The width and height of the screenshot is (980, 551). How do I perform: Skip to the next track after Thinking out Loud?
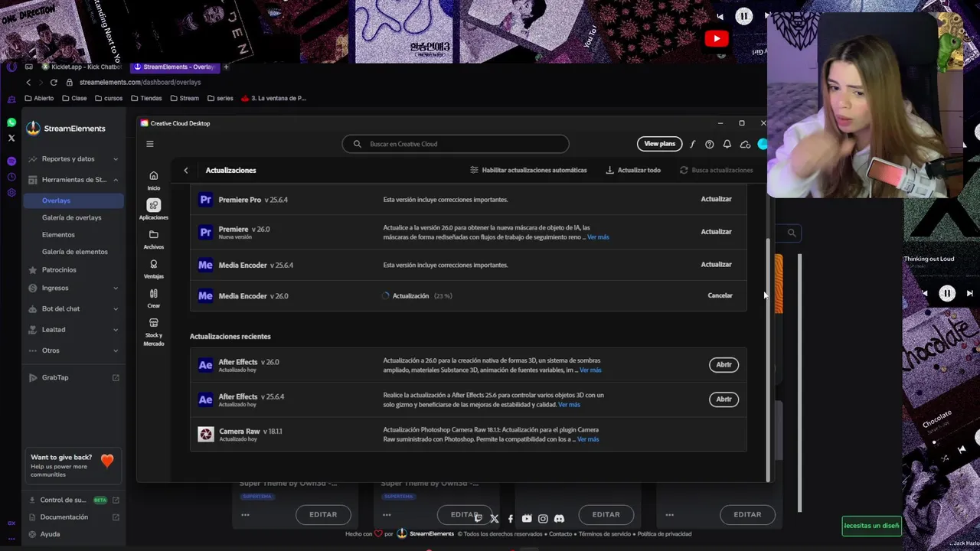pos(969,293)
